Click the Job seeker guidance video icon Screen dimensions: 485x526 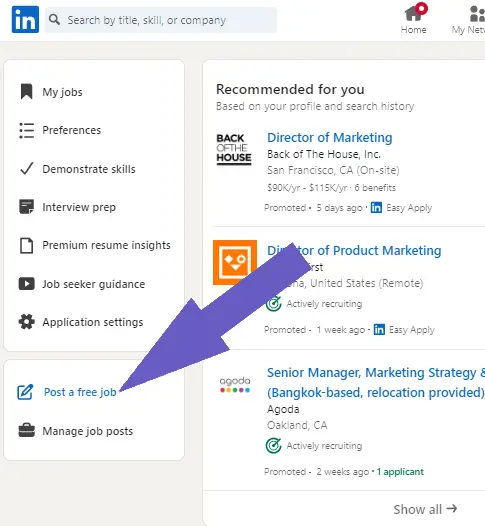click(26, 284)
